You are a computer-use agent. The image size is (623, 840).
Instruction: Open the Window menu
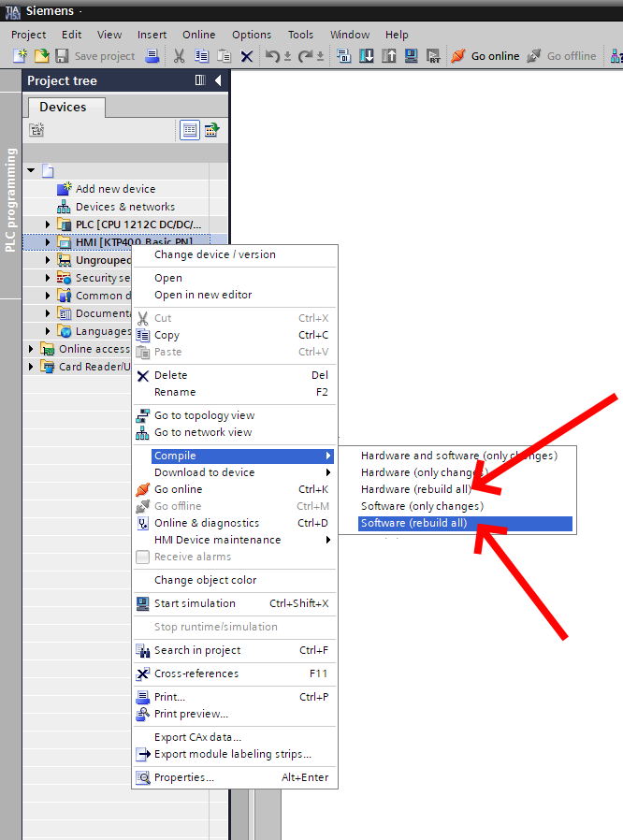[x=350, y=35]
